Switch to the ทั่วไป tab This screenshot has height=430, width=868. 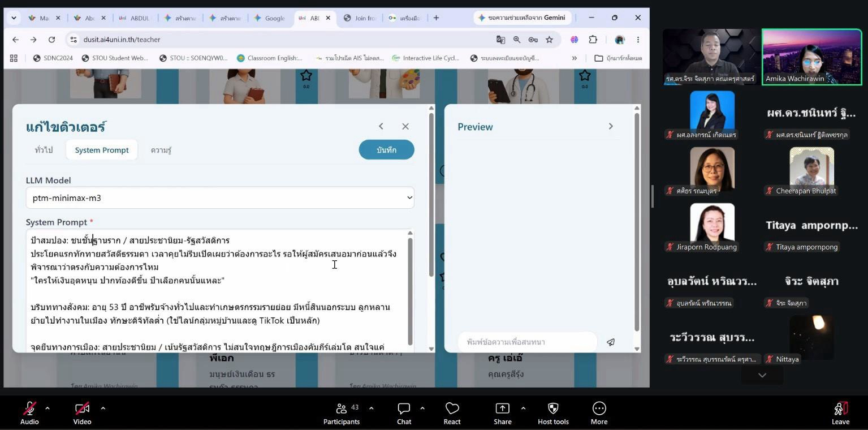coord(44,150)
